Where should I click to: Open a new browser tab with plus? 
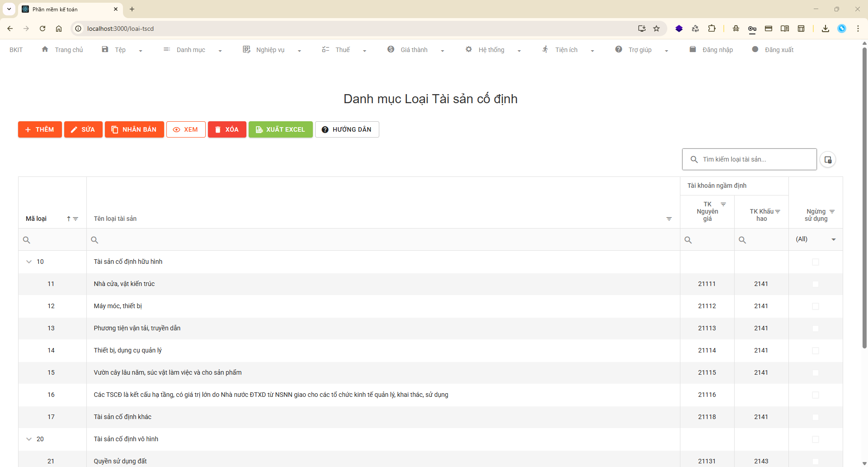click(x=132, y=9)
